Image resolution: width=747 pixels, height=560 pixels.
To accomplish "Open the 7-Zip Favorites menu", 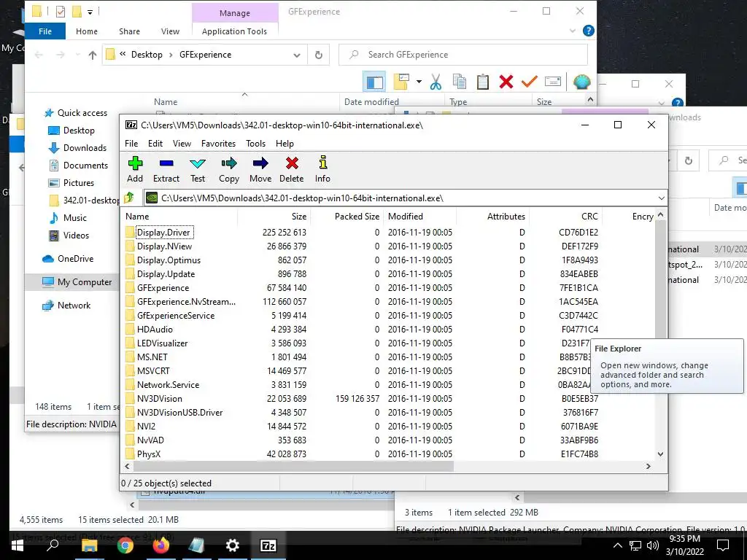I will coord(218,144).
